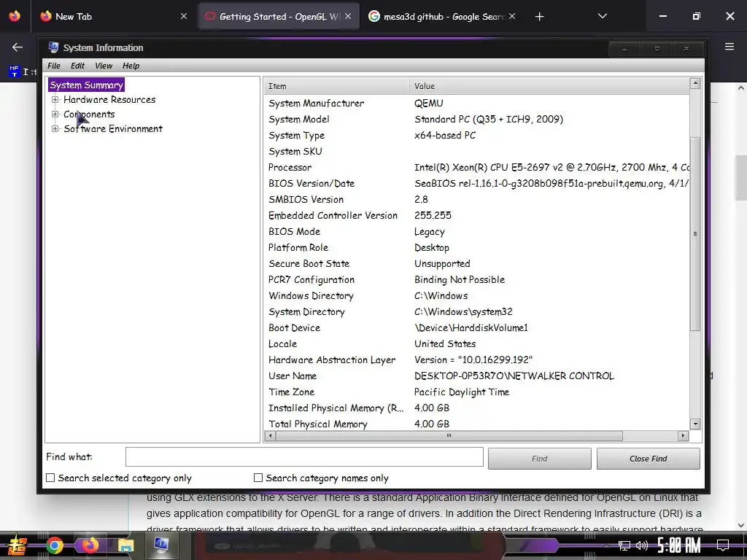Expand the Components tree node
Screen dimensions: 747x560
55,114
